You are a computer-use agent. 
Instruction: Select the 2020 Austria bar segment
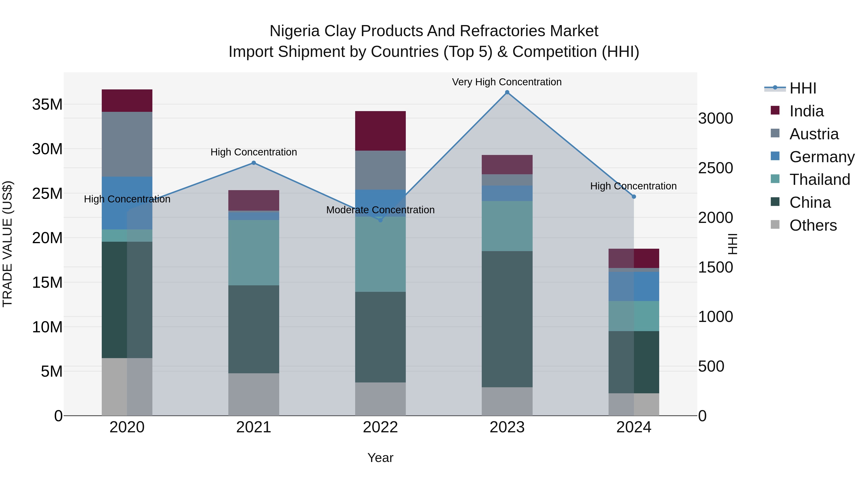pyautogui.click(x=127, y=144)
